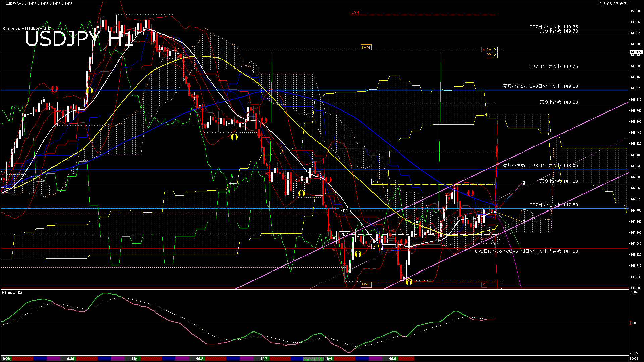644x362 pixels.
Task: Click the small red M box on the LWL line
Action: point(484,284)
